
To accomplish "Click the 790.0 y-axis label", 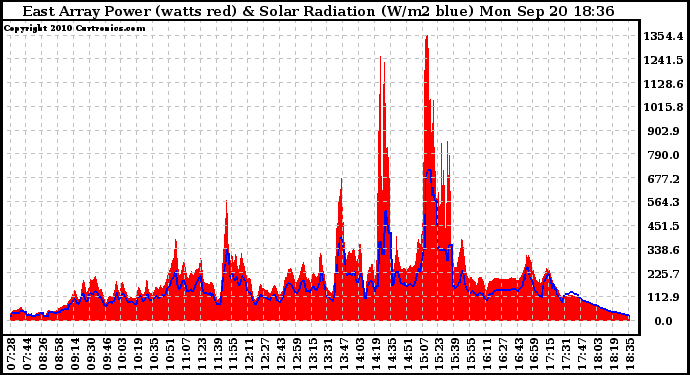I will click(664, 155).
